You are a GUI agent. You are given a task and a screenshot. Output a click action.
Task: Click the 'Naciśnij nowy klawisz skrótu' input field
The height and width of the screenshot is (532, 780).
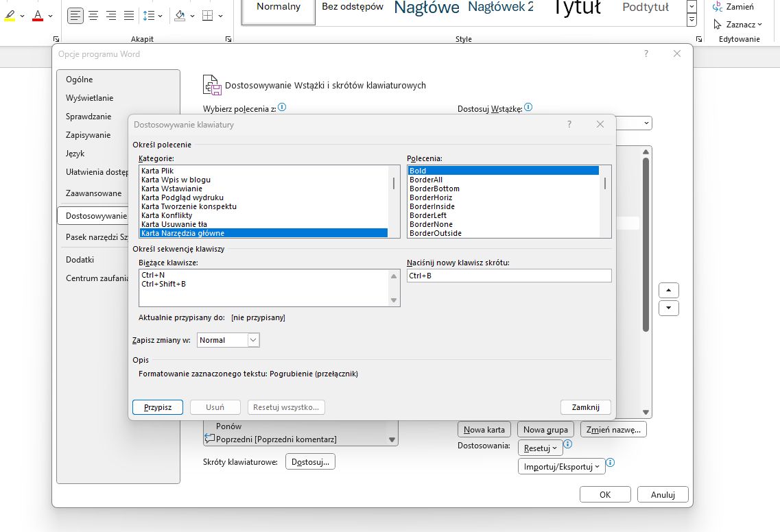point(508,276)
